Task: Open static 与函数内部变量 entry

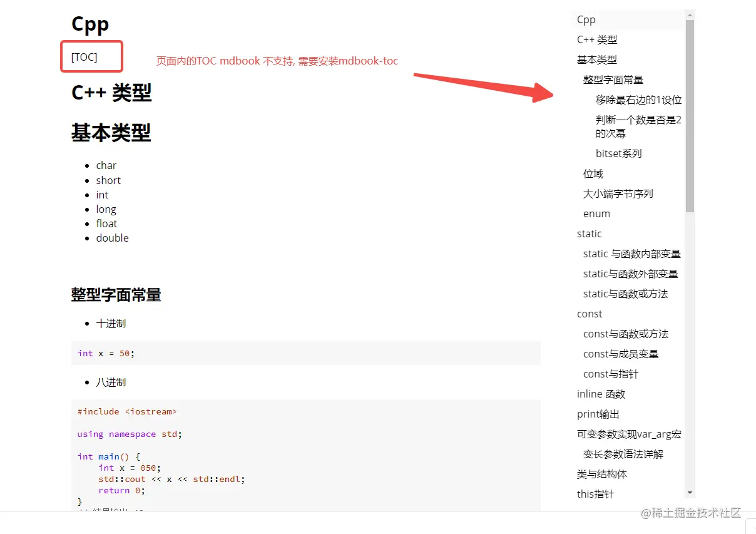Action: pos(633,254)
